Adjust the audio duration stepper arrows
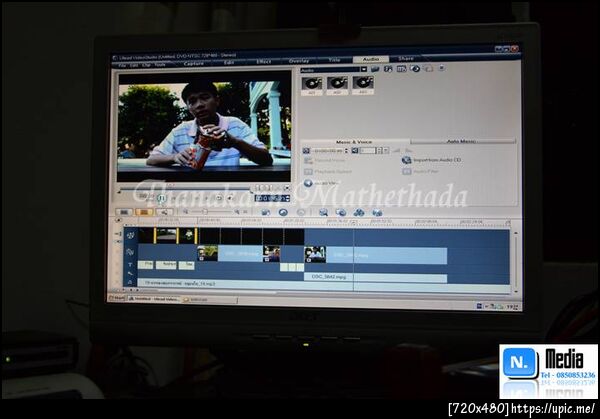The image size is (600, 419). pyautogui.click(x=346, y=151)
